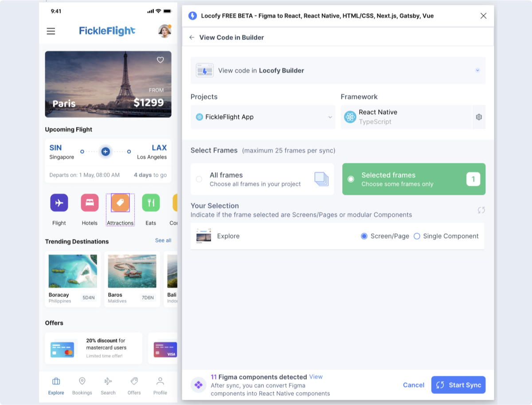Expand the View code in Locofy Builder chevron
This screenshot has width=532, height=405.
477,70
